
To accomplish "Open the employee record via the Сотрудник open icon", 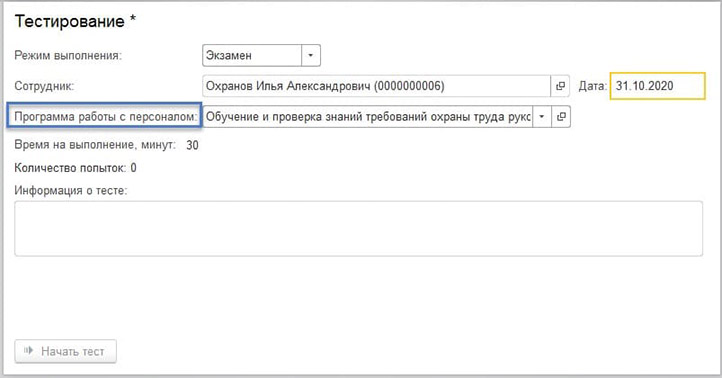I will (560, 86).
